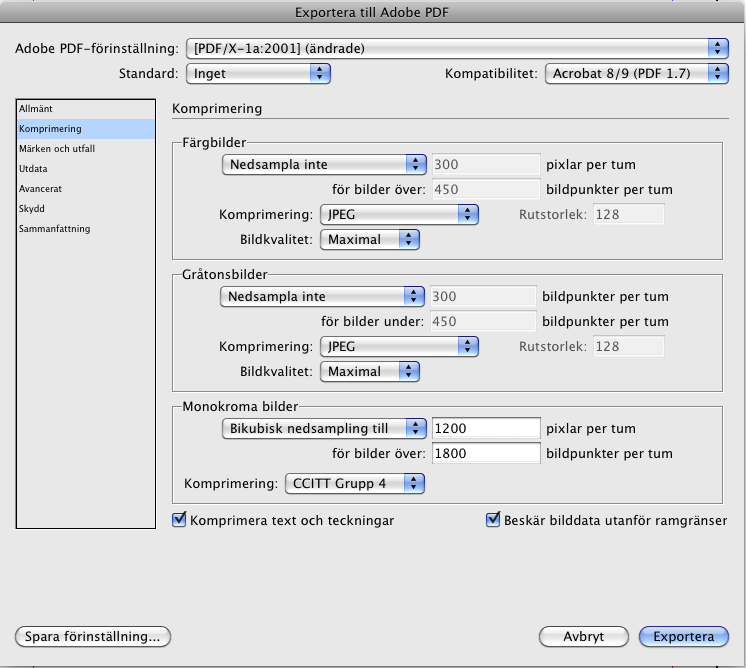Open Monokroma Bikubisk nedsampling till dropdown

tap(324, 428)
